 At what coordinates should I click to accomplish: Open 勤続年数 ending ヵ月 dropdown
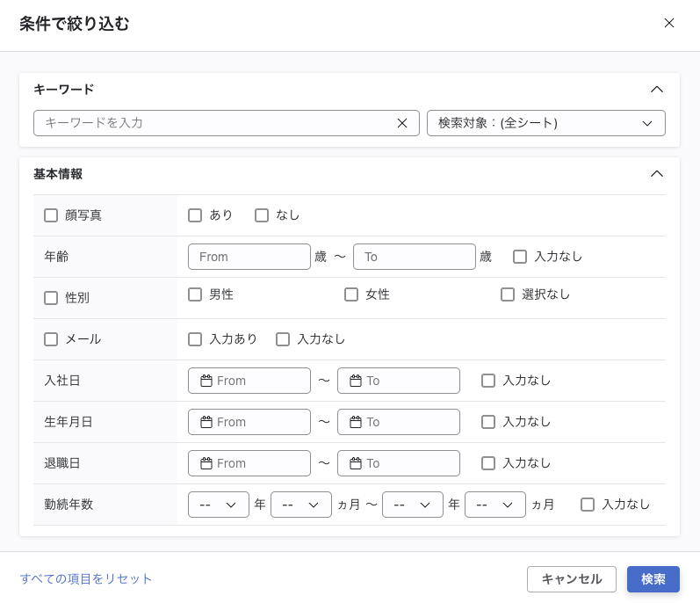pyautogui.click(x=495, y=505)
